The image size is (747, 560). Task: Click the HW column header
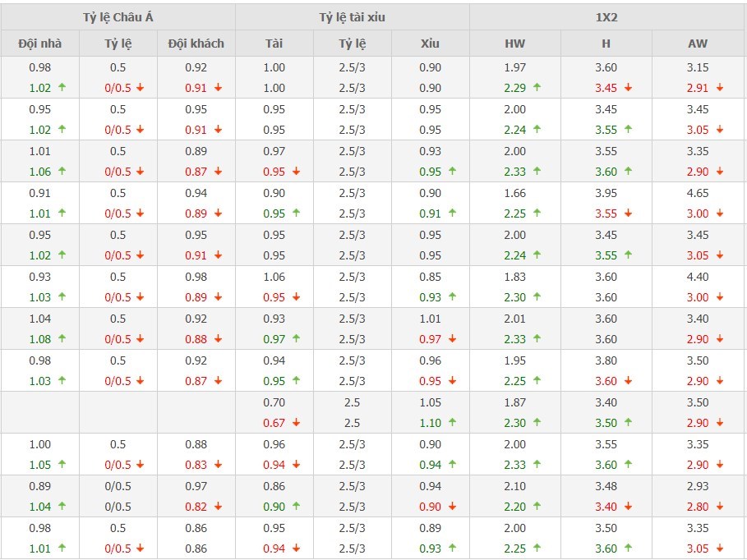click(514, 44)
